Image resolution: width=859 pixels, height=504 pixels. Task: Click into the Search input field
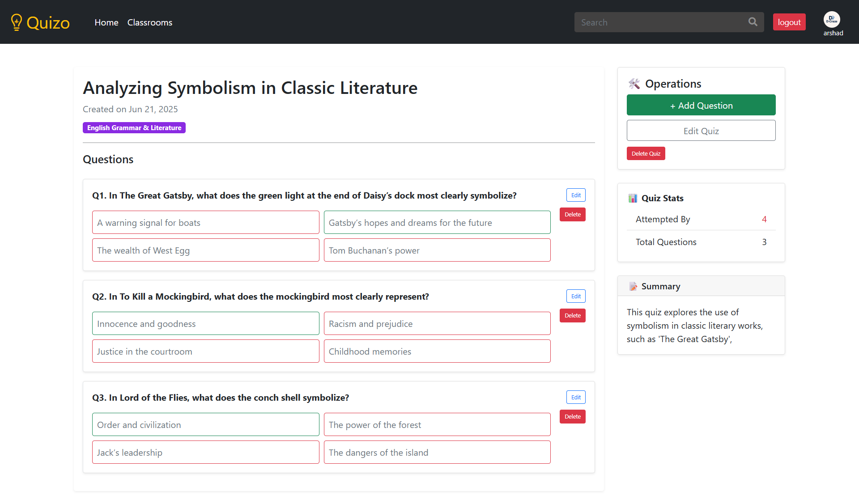pos(662,22)
